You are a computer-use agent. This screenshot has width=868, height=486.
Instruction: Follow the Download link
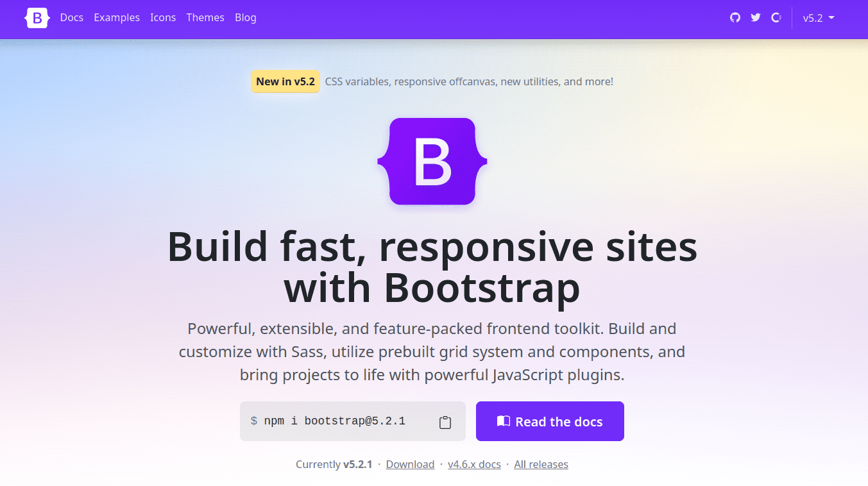tap(410, 464)
